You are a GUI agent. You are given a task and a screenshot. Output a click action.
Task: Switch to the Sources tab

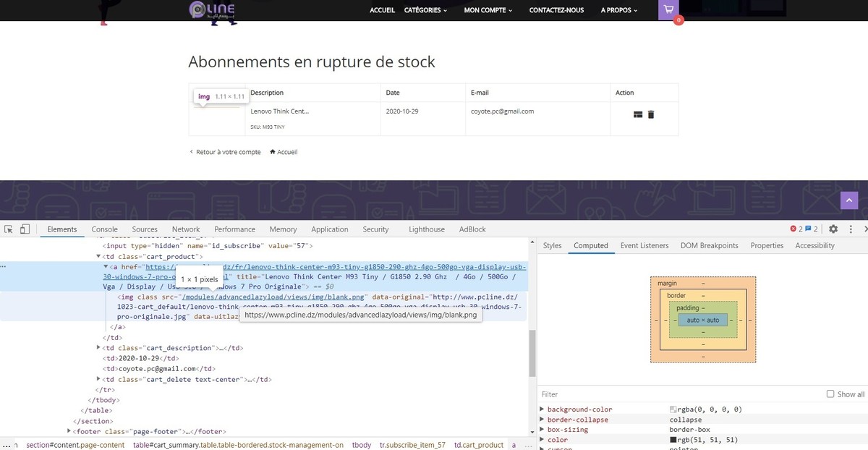(x=145, y=229)
